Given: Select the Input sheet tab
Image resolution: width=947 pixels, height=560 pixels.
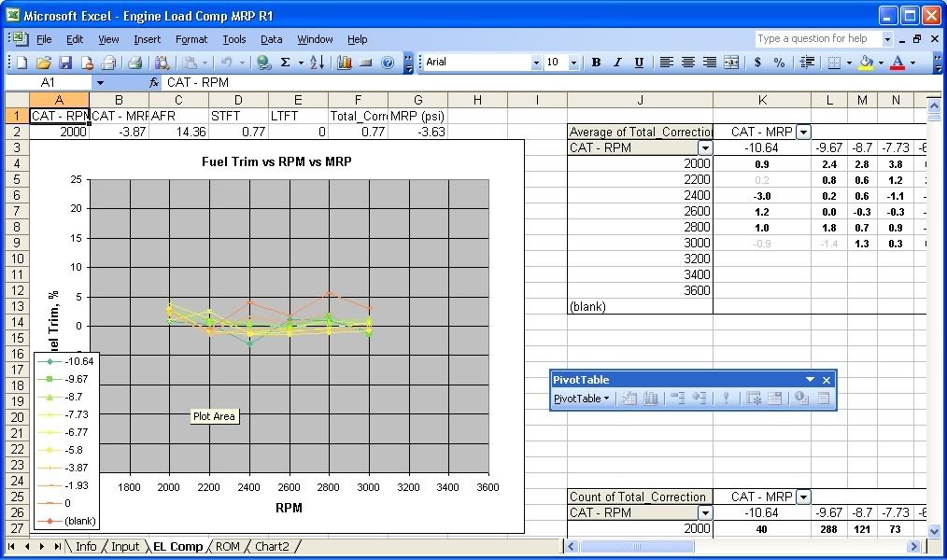Looking at the screenshot, I should [x=125, y=547].
